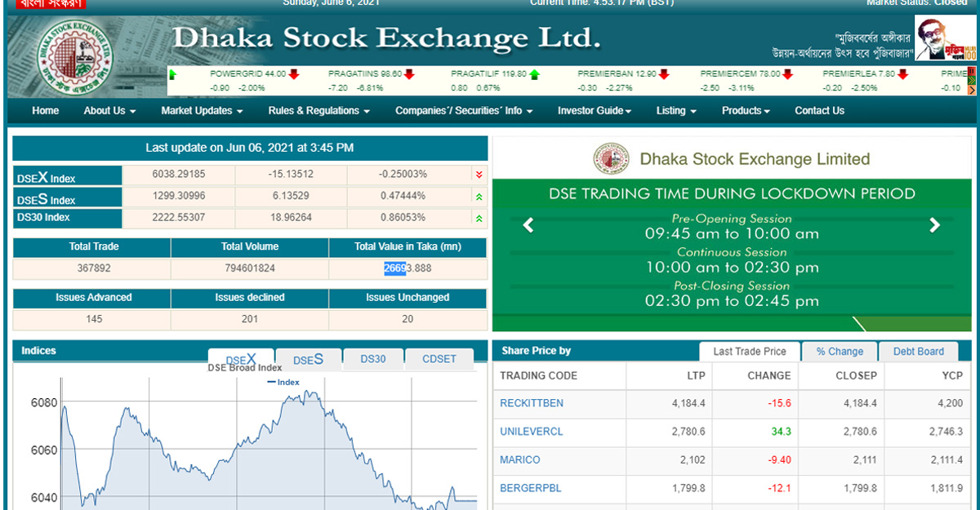This screenshot has width=980, height=510.
Task: Go to next banner slide arrow
Action: point(935,225)
